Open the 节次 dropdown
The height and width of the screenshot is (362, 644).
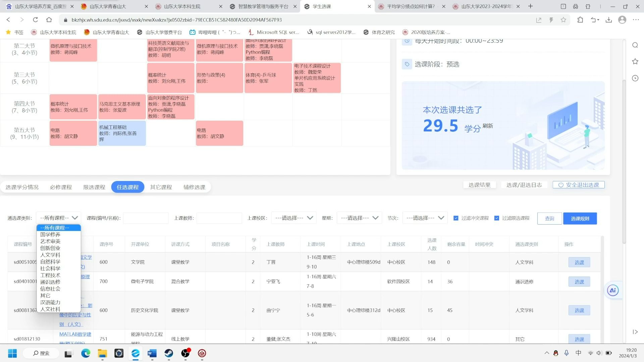pos(425,218)
